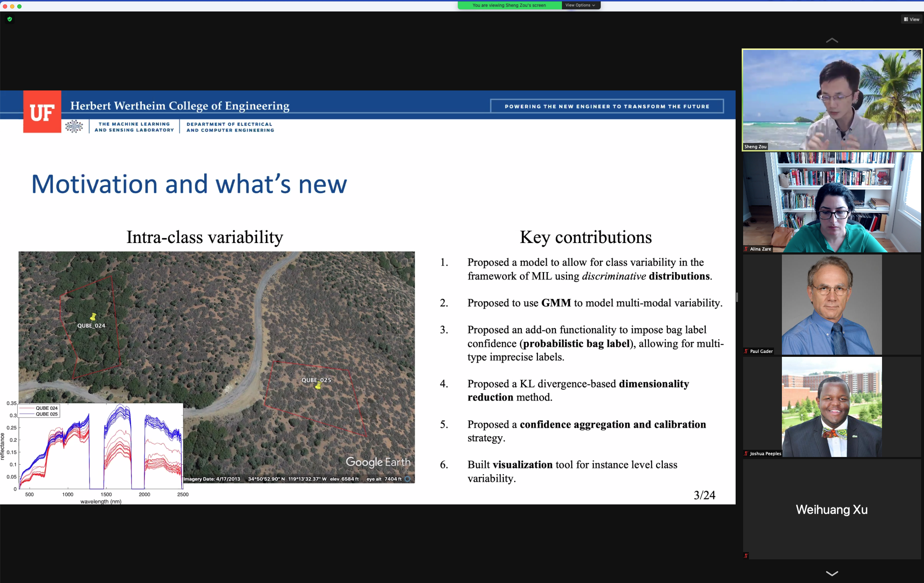The height and width of the screenshot is (583, 924).
Task: Click Weihuang Xu's muted microphone icon
Action: click(x=746, y=556)
